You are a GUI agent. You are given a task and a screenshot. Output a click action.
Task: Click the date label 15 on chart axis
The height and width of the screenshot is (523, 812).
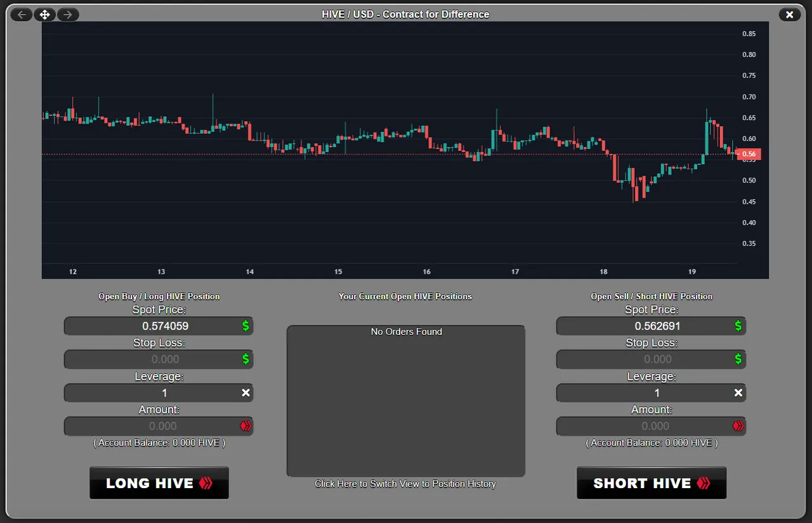338,272
